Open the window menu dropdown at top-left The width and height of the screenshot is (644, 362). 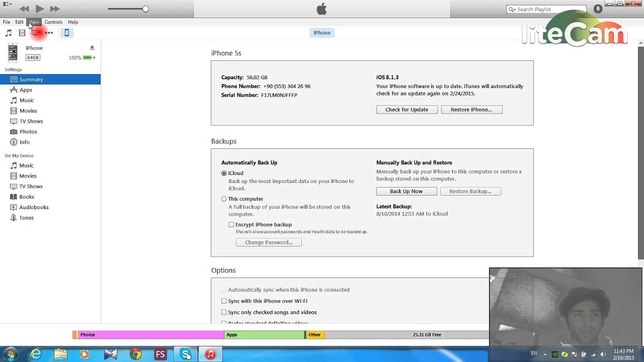7,4
